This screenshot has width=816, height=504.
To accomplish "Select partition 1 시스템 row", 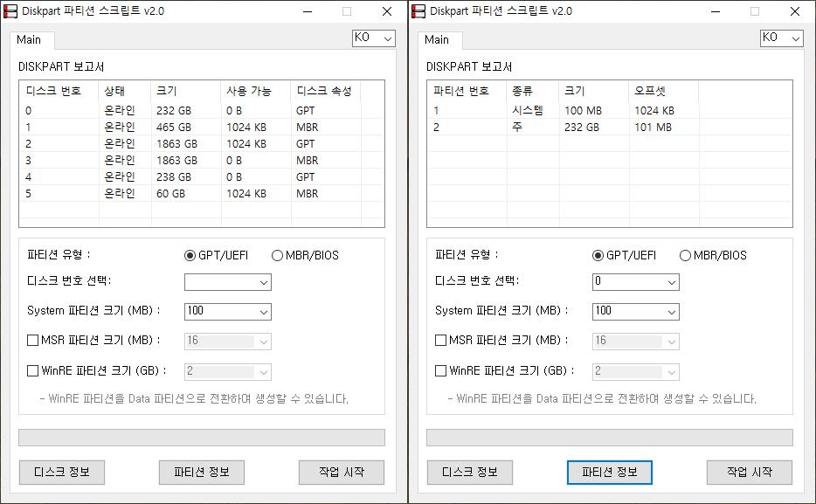I will point(610,111).
